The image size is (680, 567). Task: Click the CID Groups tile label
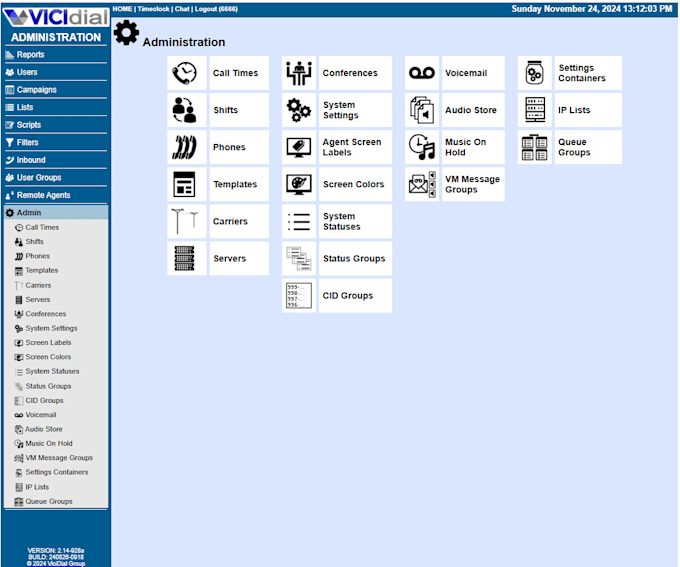pyautogui.click(x=356, y=295)
